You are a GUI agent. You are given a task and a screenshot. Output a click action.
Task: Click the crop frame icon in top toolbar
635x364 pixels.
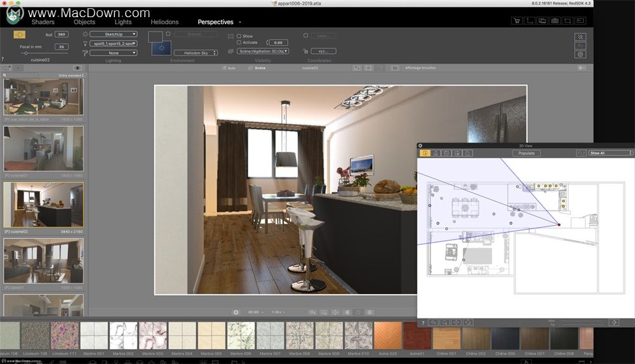click(568, 21)
